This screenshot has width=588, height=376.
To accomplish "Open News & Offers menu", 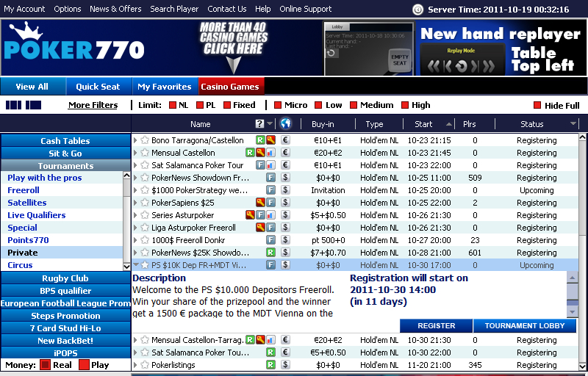I will pos(115,9).
